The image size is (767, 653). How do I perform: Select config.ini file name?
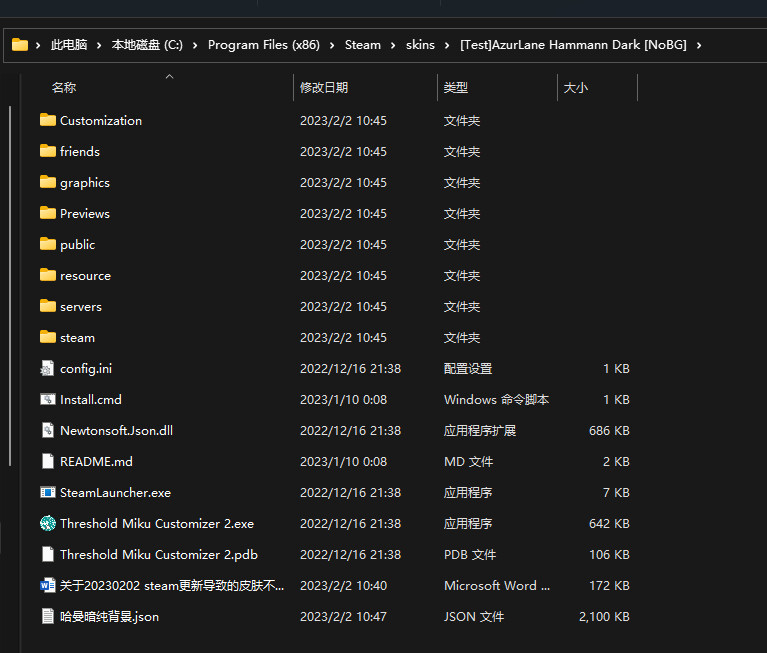(x=86, y=369)
